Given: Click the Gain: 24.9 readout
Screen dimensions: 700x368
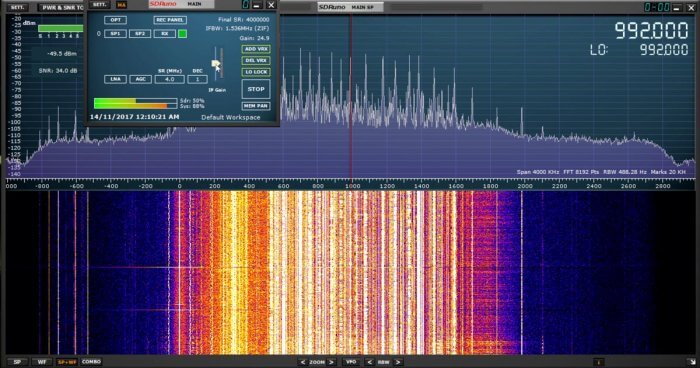Looking at the screenshot, I should [x=254, y=38].
